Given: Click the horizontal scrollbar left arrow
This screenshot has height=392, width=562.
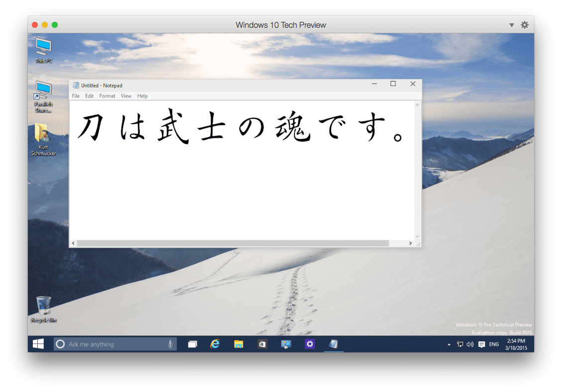Looking at the screenshot, I should (74, 243).
